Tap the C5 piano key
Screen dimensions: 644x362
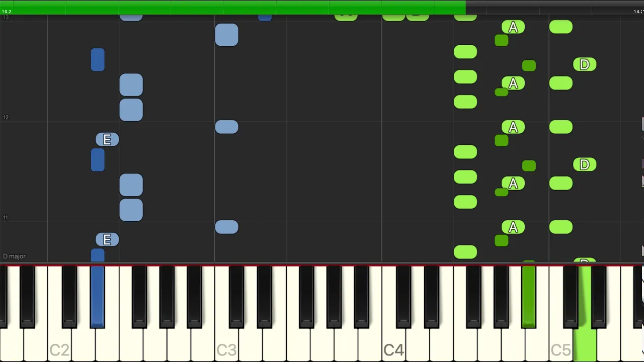click(560, 347)
